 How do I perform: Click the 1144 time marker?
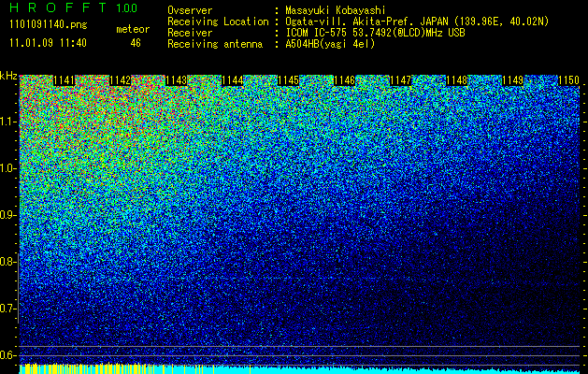click(x=232, y=80)
